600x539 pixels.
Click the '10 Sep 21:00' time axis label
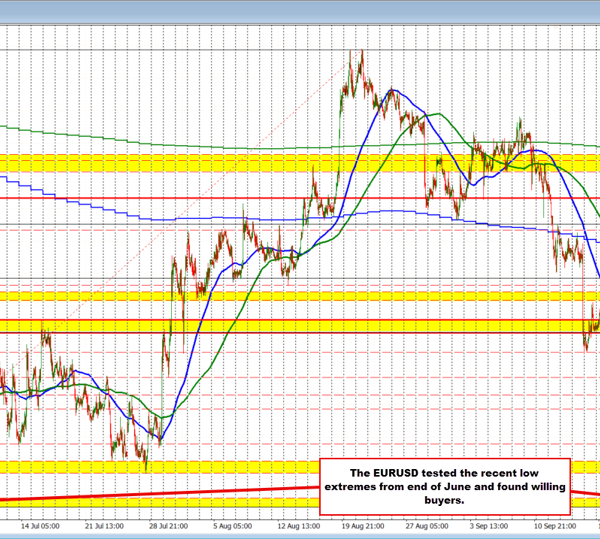(x=555, y=526)
